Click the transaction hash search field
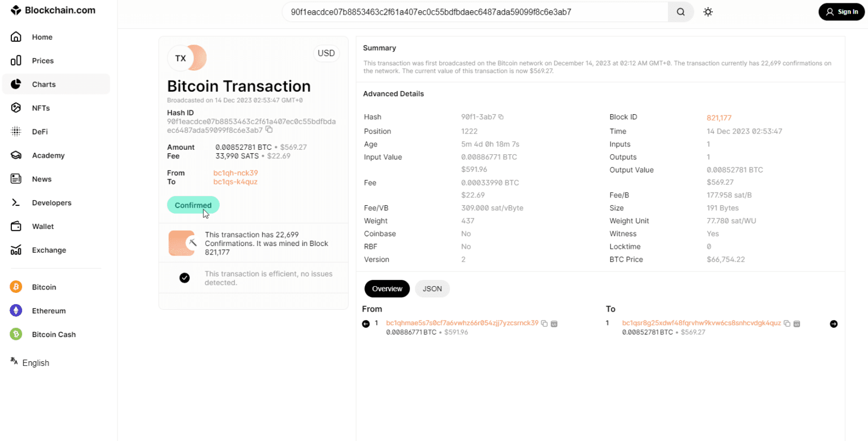This screenshot has height=441, width=868. coord(475,12)
